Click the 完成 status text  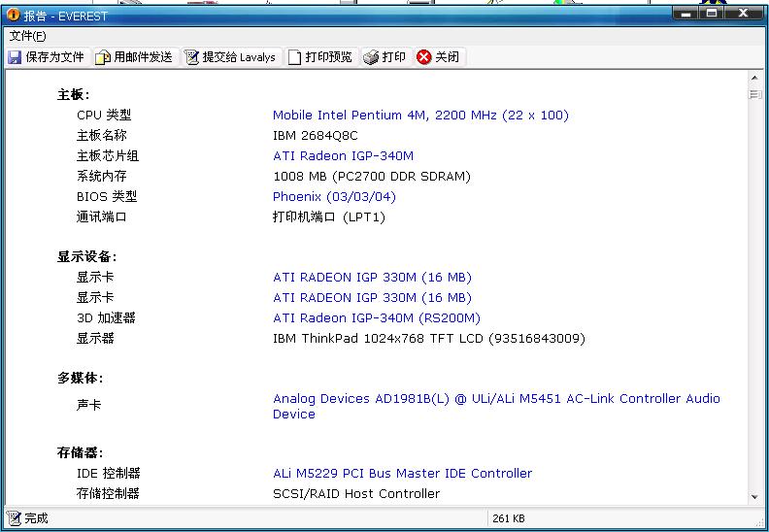coord(36,518)
